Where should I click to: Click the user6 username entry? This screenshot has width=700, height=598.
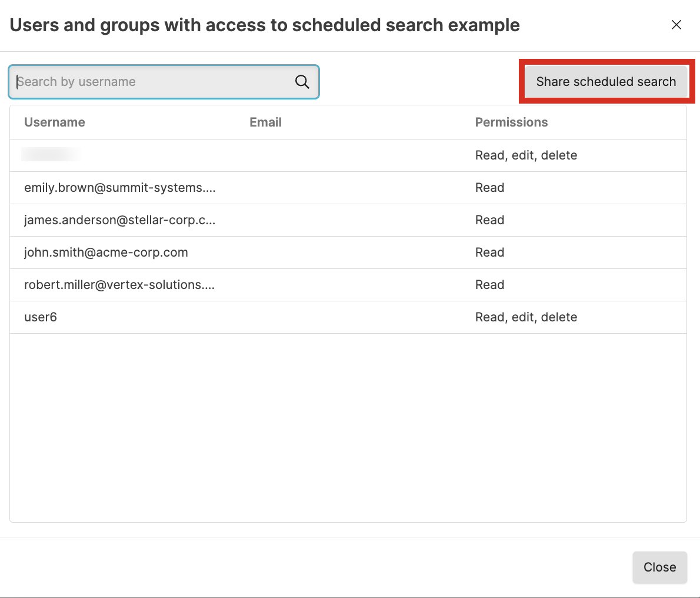(x=41, y=317)
